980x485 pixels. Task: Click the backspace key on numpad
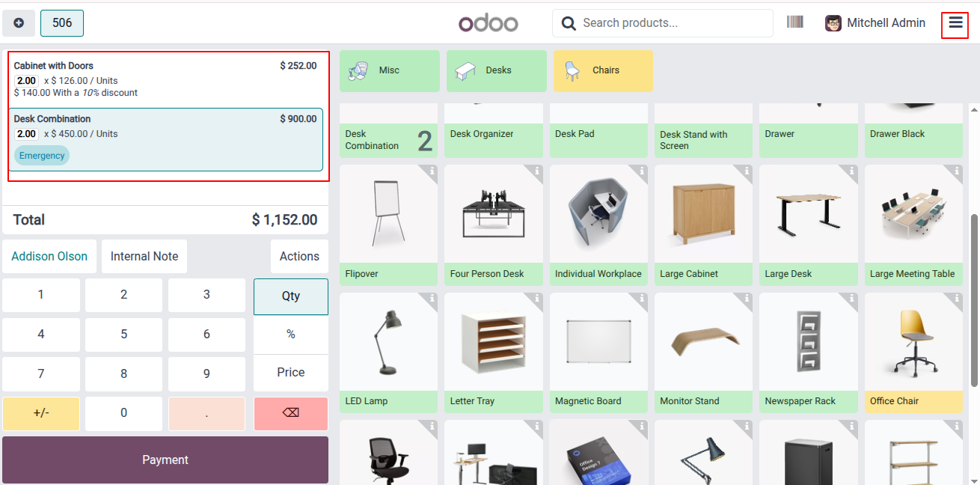(291, 413)
